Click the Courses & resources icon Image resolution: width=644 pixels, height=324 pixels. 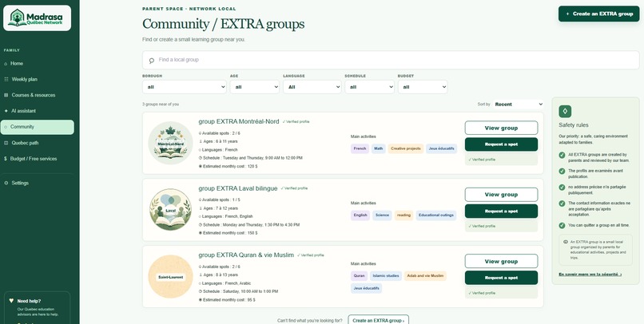[6, 95]
